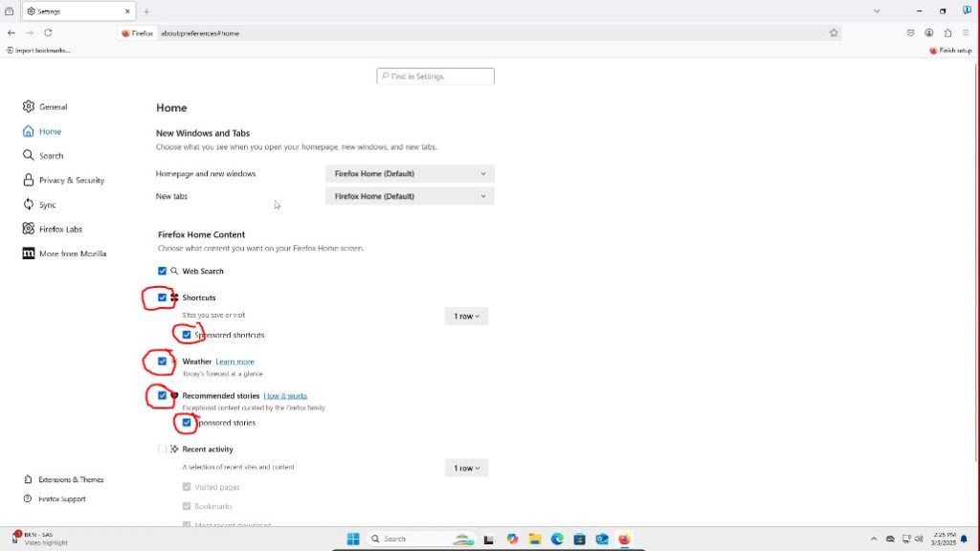Launch Microsoft Edge from taskbar
The height and width of the screenshot is (551, 980).
[x=558, y=539]
